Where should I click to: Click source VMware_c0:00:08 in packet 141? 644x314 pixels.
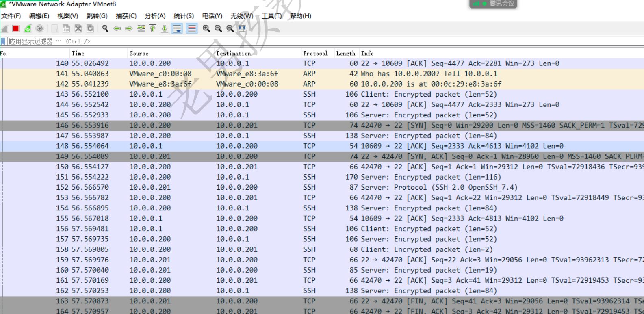tap(160, 74)
